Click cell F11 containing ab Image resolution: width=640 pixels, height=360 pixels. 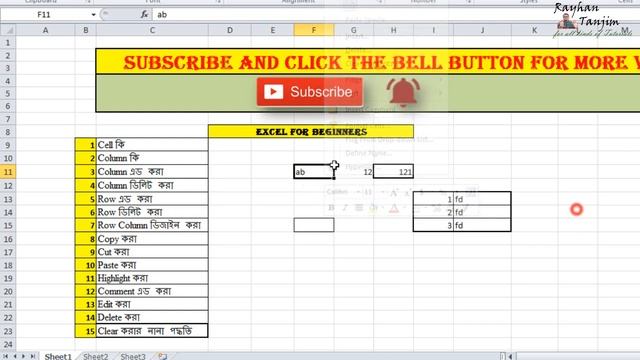pos(313,172)
